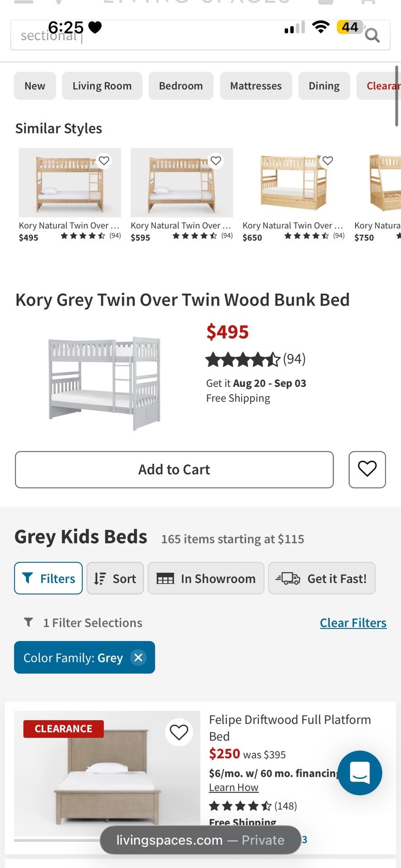Favorite the first Kory Natural bunk bed

(x=104, y=160)
